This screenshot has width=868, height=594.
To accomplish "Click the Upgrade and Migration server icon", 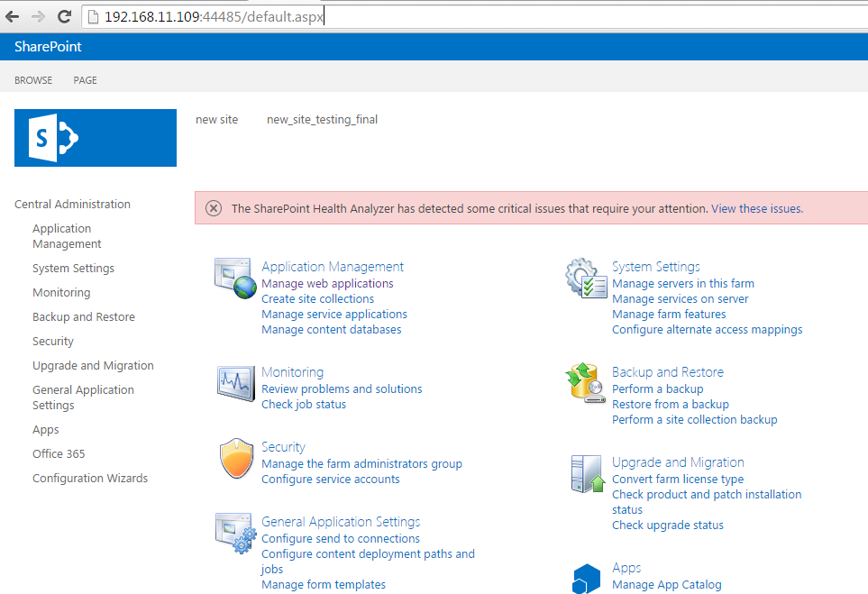I will point(588,473).
